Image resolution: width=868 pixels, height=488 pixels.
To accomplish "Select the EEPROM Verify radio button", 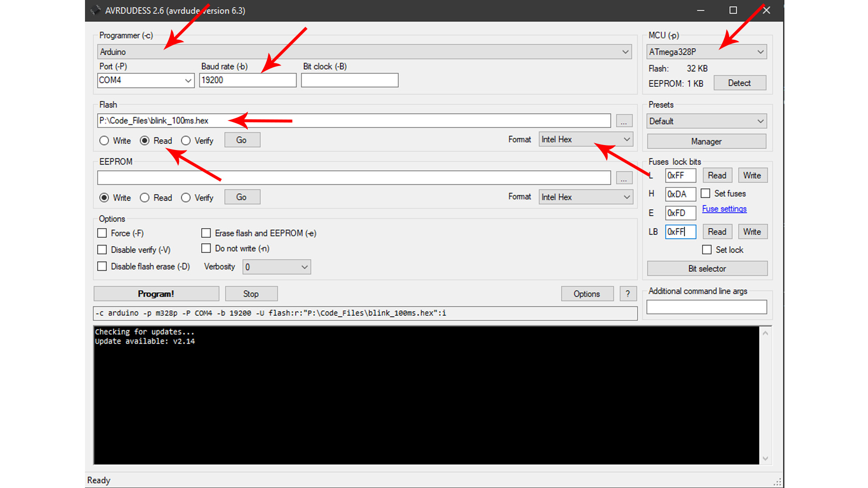I will (186, 197).
